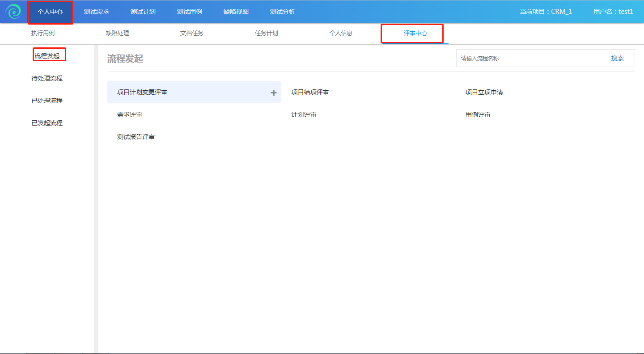Select the 缺陷处理 tab
This screenshot has width=644, height=354.
117,34
